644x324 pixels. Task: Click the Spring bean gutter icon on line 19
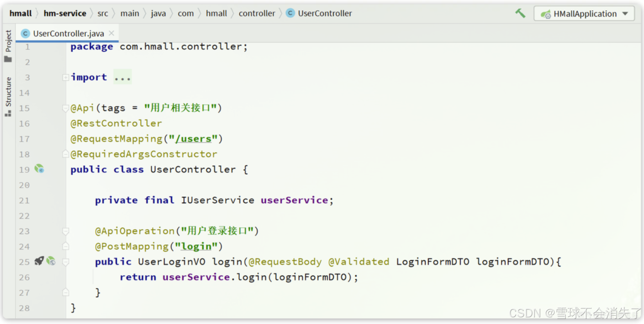39,169
